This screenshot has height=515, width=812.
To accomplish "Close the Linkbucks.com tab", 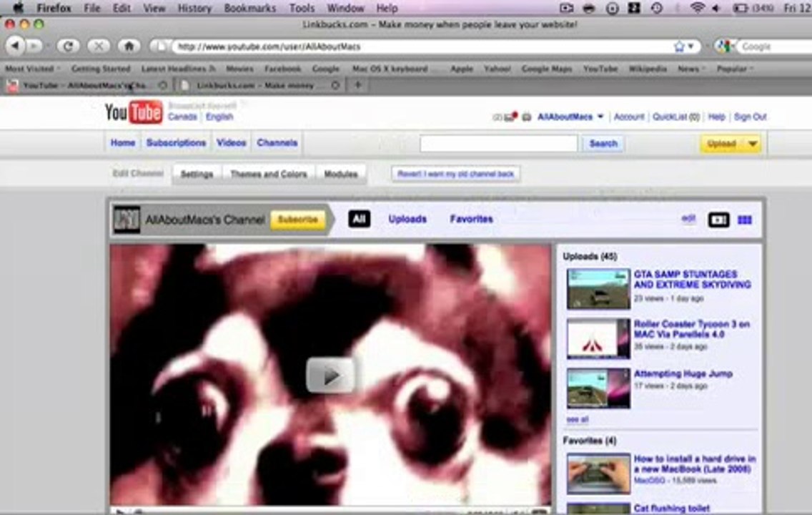I will pos(335,85).
